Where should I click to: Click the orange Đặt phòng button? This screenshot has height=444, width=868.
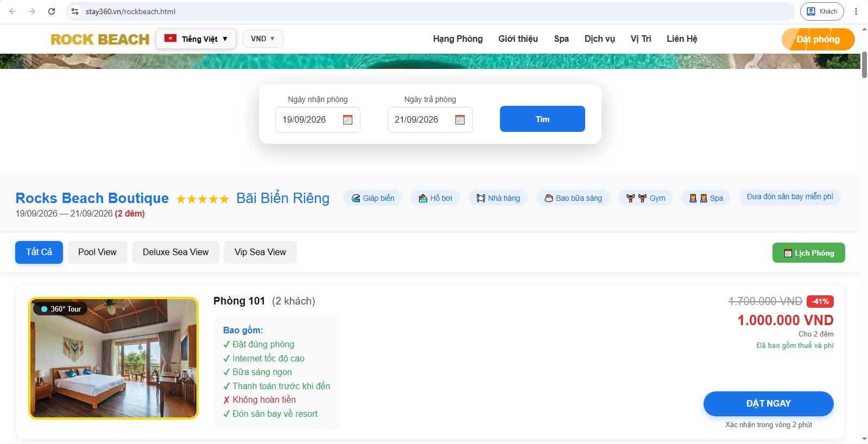pos(818,39)
